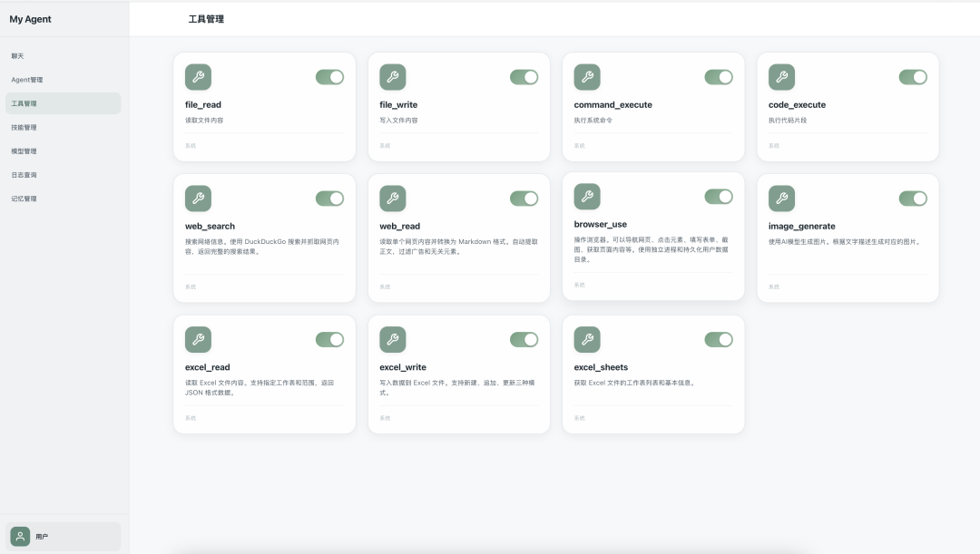This screenshot has width=980, height=554.
Task: Open 日志查询 in the sidebar
Action: [x=24, y=175]
